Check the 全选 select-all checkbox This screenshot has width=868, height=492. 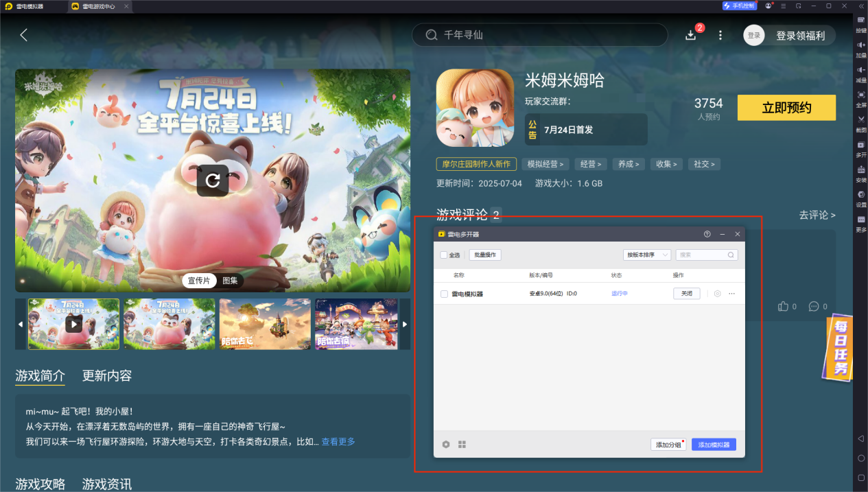tap(444, 255)
